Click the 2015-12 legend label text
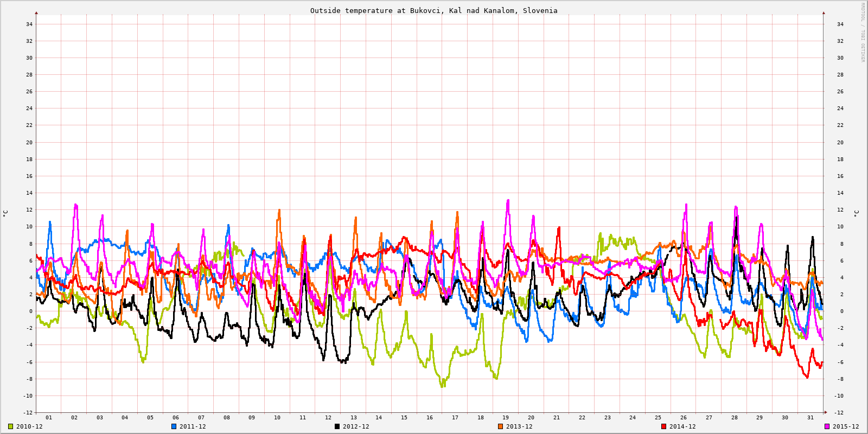 click(x=846, y=426)
